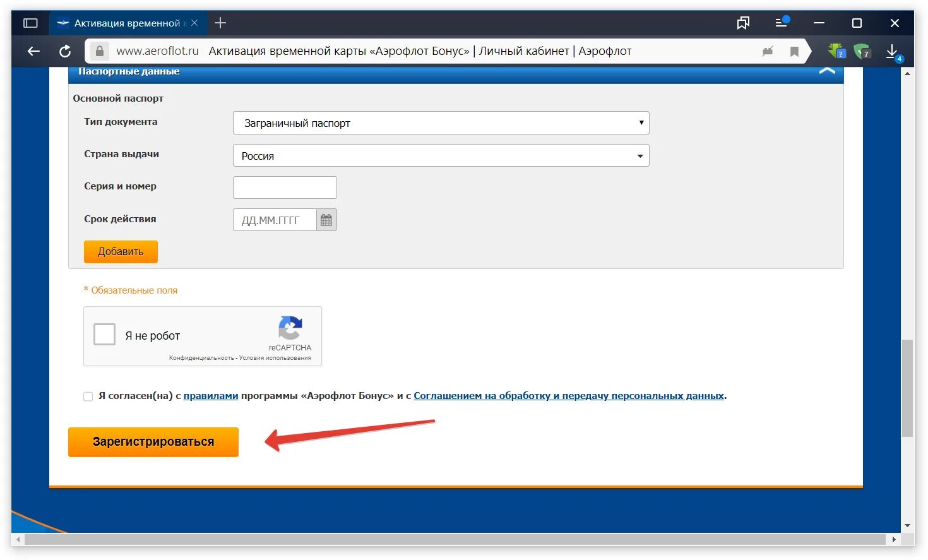Click the Обязательные поля note text
Screen dimensions: 928x560
point(131,290)
